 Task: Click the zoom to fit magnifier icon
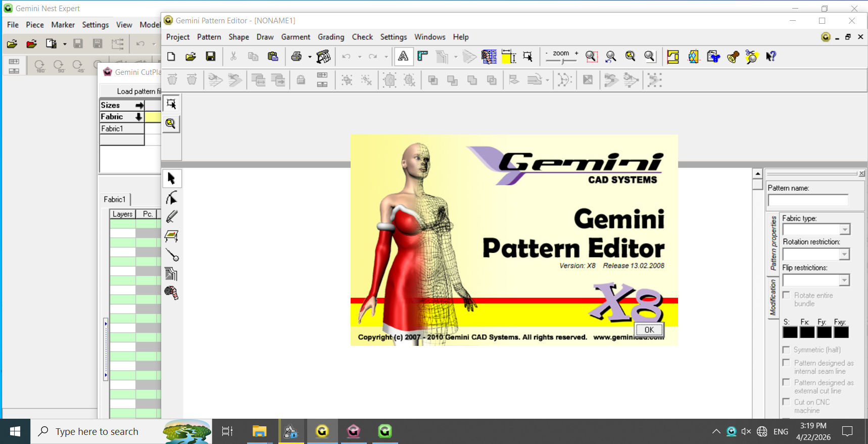click(x=630, y=57)
